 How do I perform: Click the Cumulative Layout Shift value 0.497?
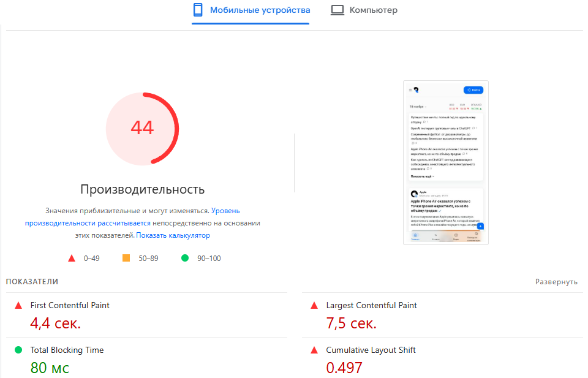click(x=344, y=368)
